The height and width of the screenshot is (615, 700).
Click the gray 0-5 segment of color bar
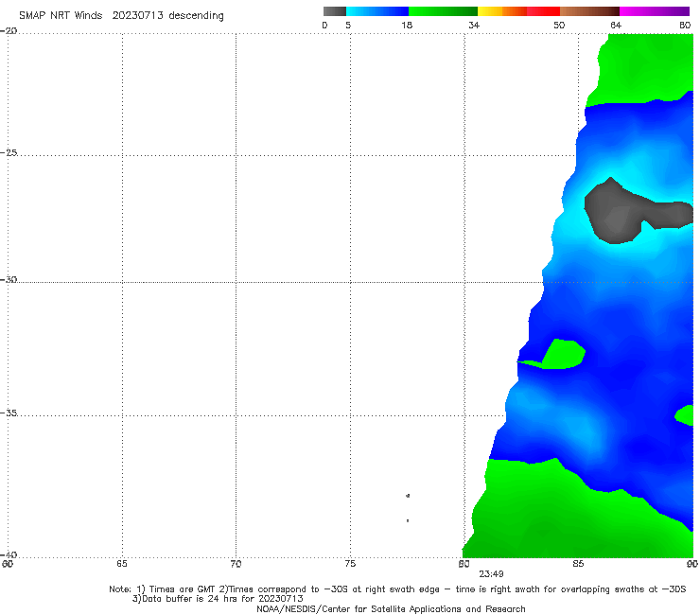334,11
